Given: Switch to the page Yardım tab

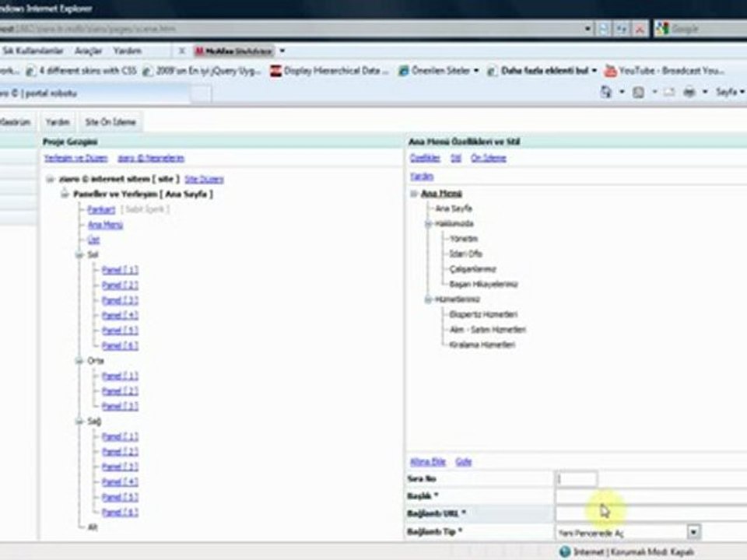Looking at the screenshot, I should click(x=58, y=122).
